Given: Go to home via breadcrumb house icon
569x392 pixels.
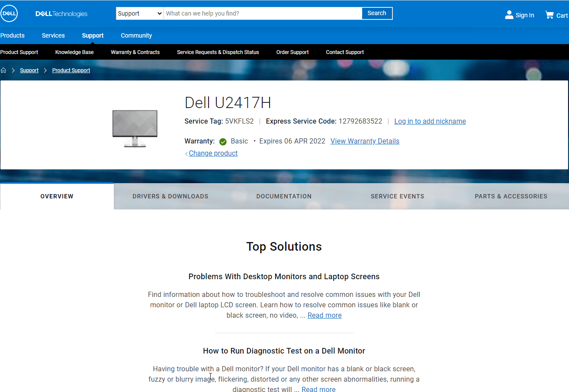Looking at the screenshot, I should click(3, 70).
